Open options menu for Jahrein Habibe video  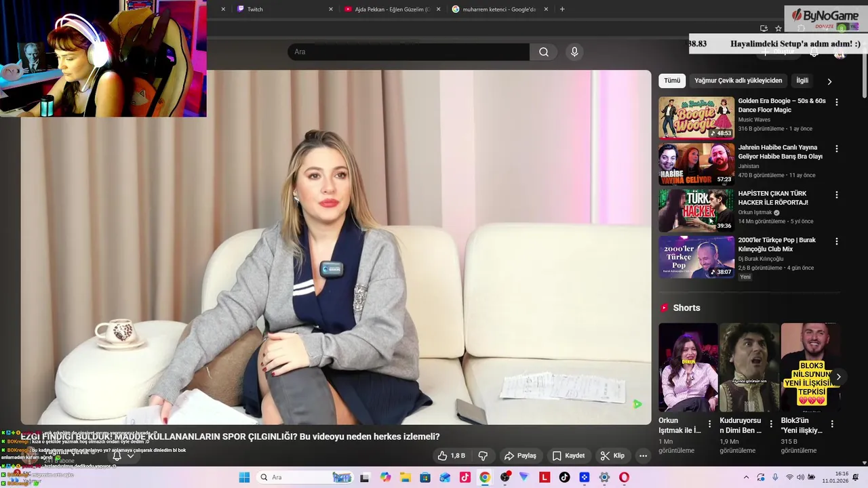tap(836, 148)
